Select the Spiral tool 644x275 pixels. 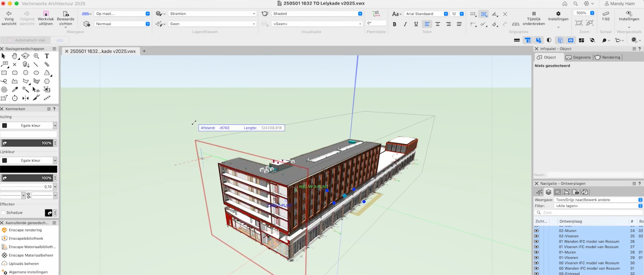[4, 89]
